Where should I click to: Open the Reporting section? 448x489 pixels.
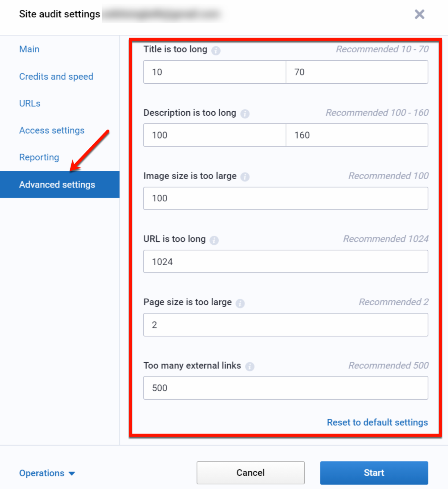pyautogui.click(x=39, y=157)
